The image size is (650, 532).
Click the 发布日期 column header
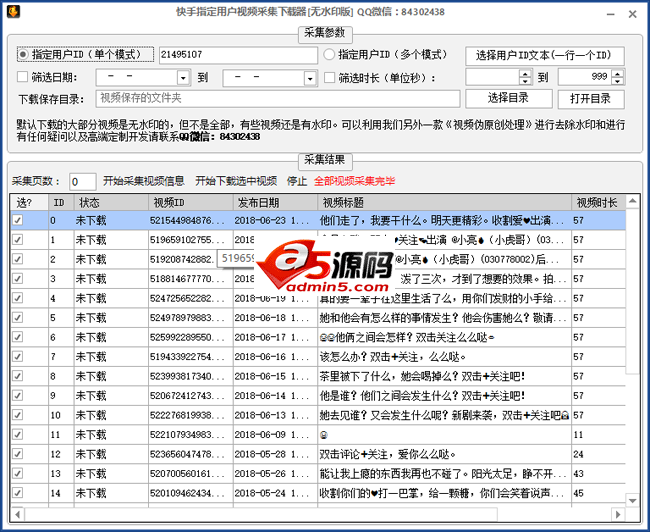(x=275, y=203)
